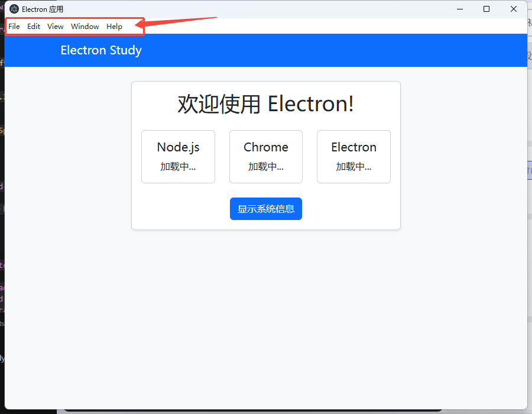Viewport: 532px width, 414px height.
Task: Select the Node.js version card
Action: (178, 157)
